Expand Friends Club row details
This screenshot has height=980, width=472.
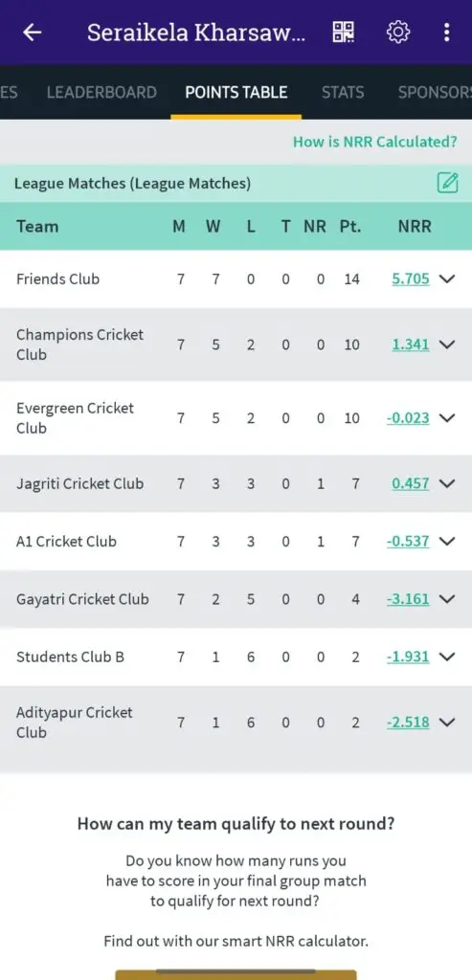point(447,278)
